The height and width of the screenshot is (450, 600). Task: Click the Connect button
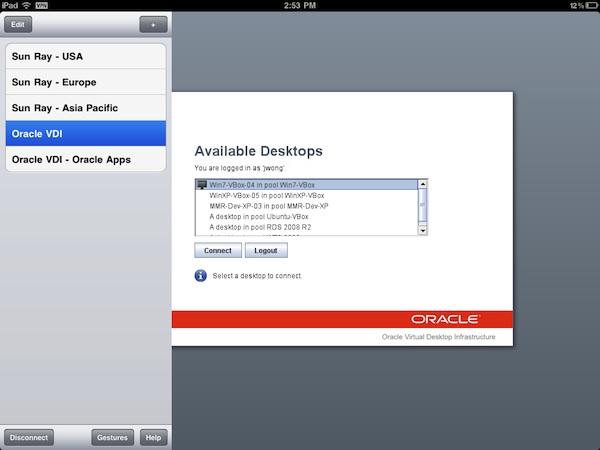click(x=218, y=250)
